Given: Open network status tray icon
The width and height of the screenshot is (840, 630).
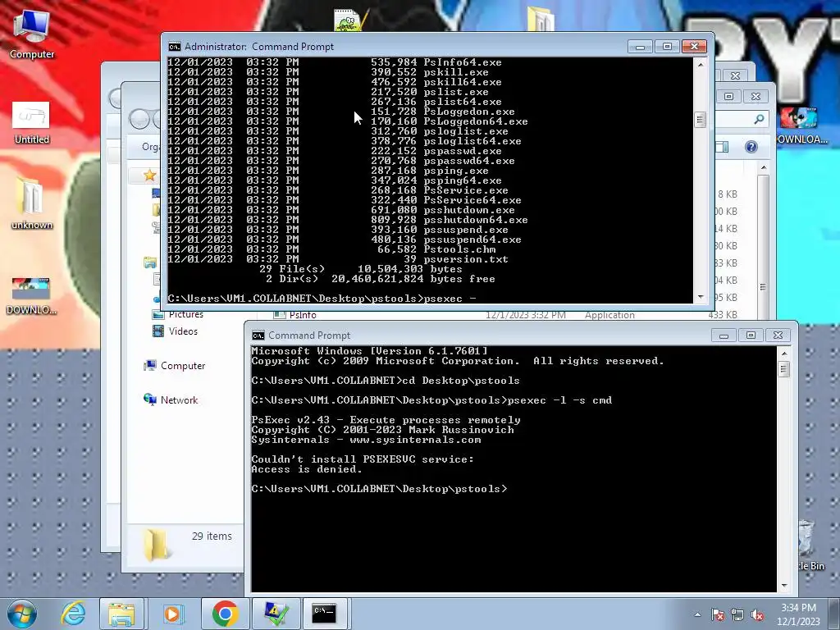Looking at the screenshot, I should click(x=737, y=614).
